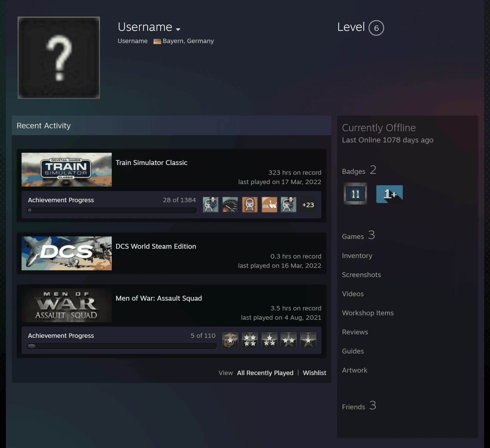Click the four-star achievement icon
This screenshot has height=448, width=490.
pyautogui.click(x=250, y=340)
